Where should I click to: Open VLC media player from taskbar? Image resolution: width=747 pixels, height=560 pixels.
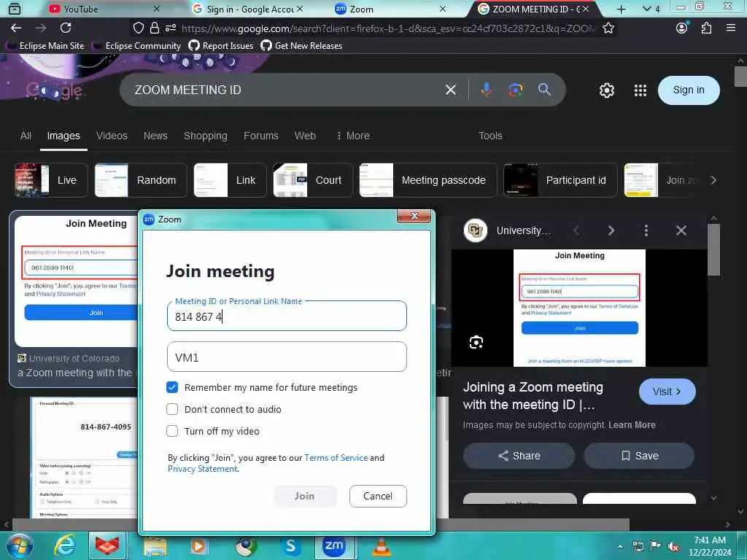pos(382,547)
